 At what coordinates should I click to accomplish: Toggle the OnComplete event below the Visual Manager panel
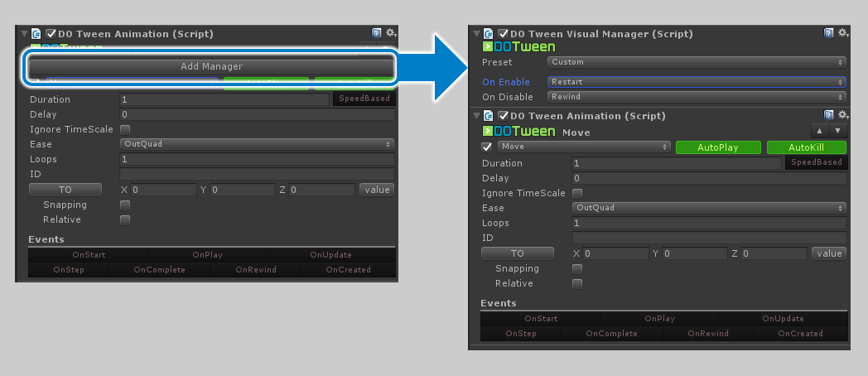point(611,334)
